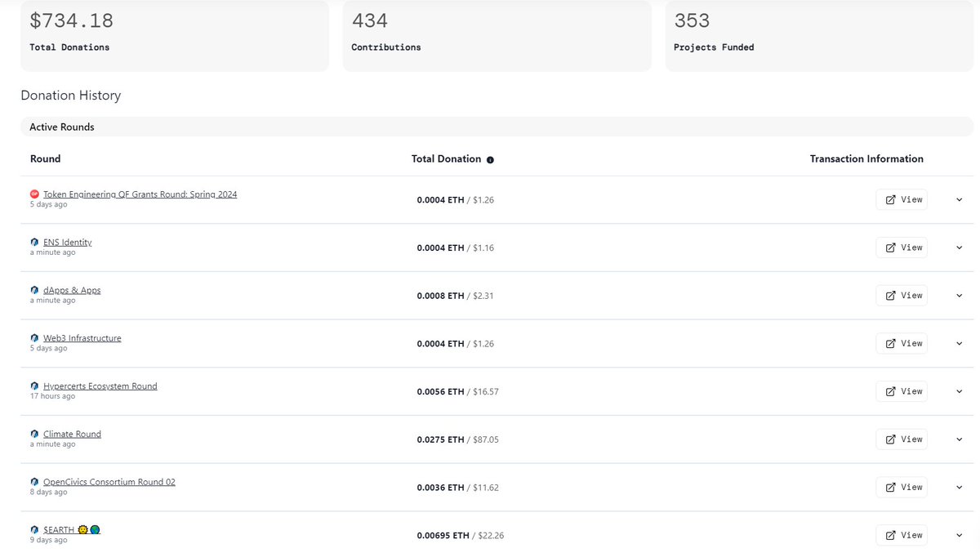980x553 pixels.
Task: View transaction for OpenCivics Consortium Round 02
Action: tap(902, 487)
